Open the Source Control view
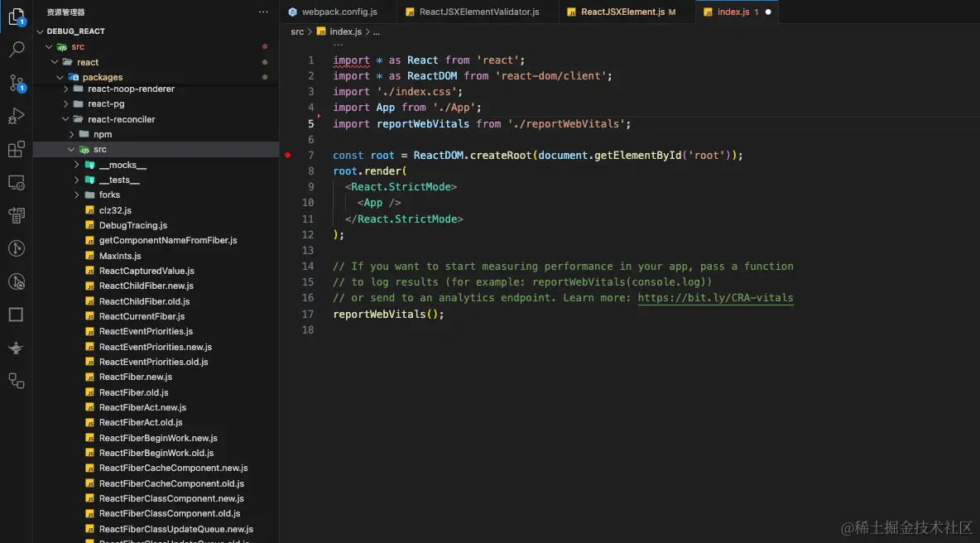Screen dimensions: 980x543 coord(16,83)
